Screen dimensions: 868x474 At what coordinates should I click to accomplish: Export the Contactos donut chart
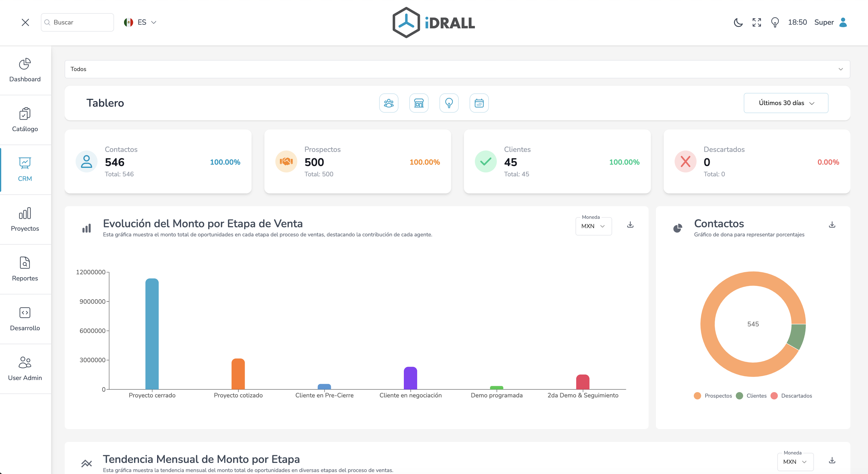(832, 225)
